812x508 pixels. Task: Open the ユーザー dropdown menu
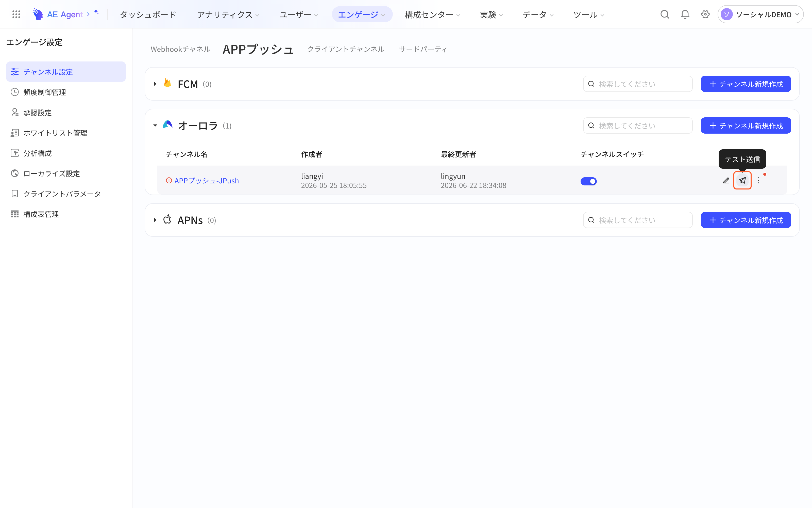click(299, 14)
